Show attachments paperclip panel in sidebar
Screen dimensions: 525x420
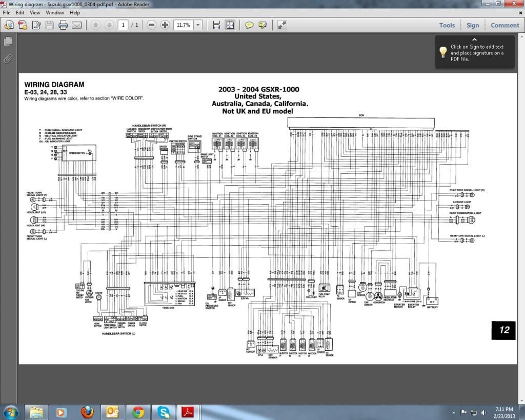pos(8,58)
